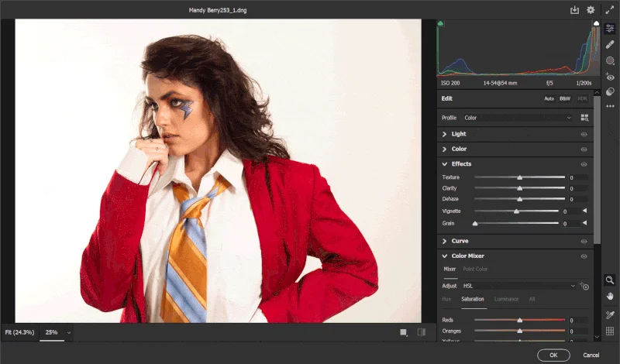The width and height of the screenshot is (620, 364).
Task: Click the Grain slider handle
Action: (x=475, y=224)
